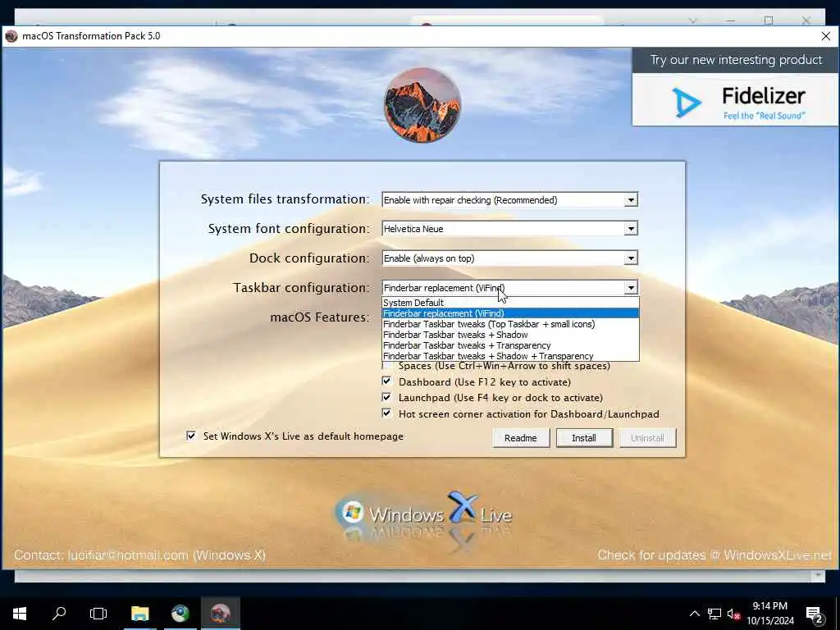Open the Readme button

point(520,438)
